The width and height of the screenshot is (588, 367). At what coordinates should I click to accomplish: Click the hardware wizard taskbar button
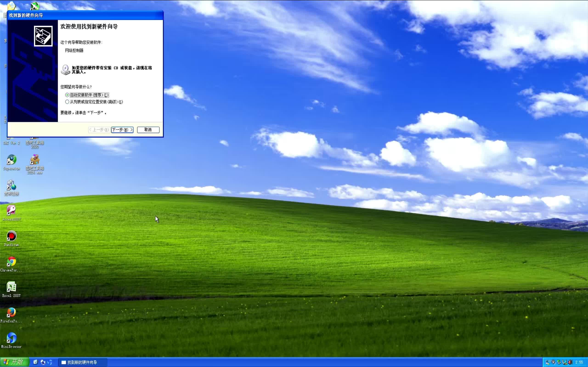click(x=82, y=362)
